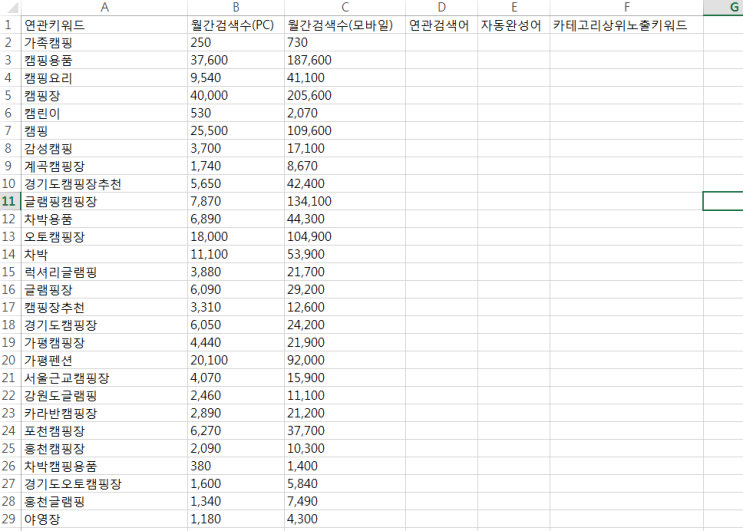Click PC search value 25,500
This screenshot has width=743, height=531.
(x=236, y=131)
